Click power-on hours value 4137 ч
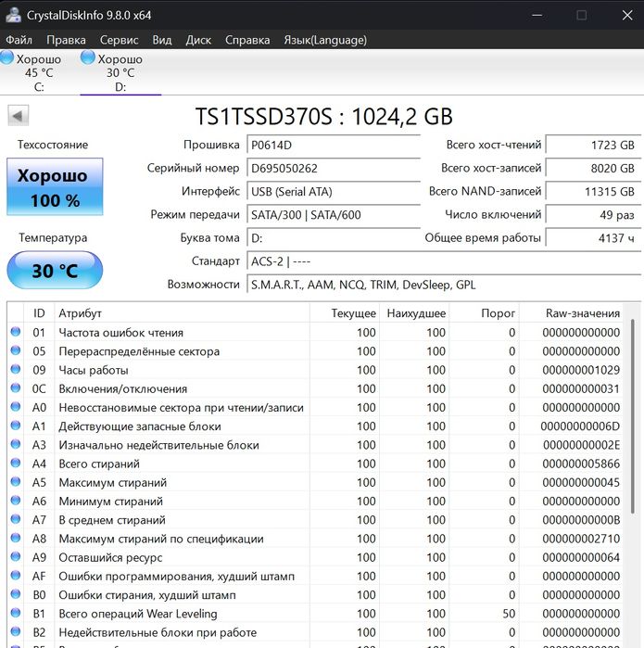Viewport: 644px width, 648px height. (x=593, y=238)
